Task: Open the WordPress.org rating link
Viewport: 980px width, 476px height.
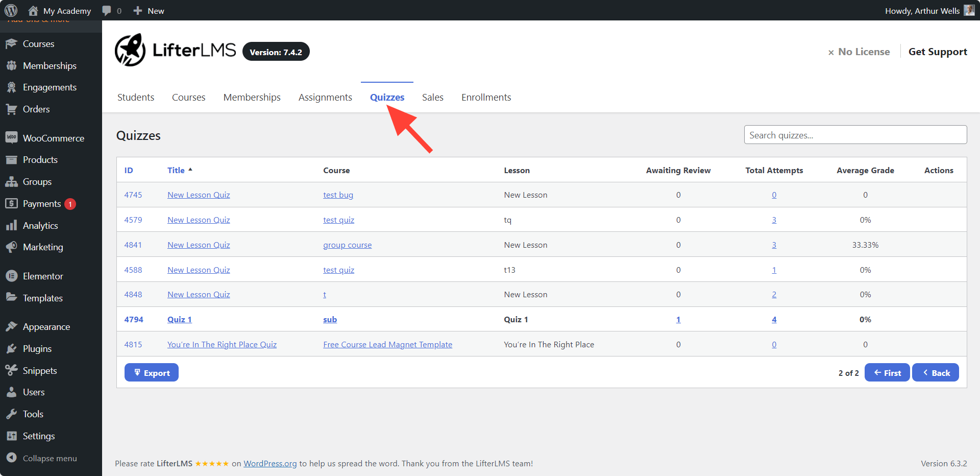Action: 270,463
